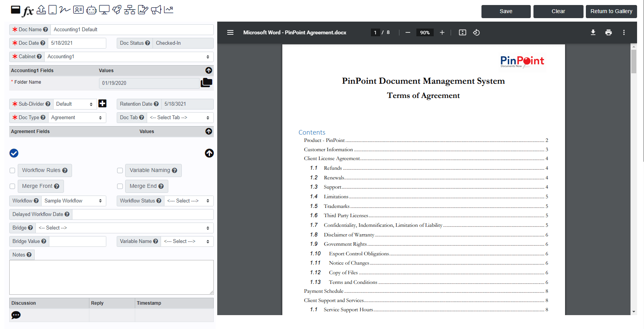Click the black window icon in top toolbar
This screenshot has height=329, width=644.
click(15, 10)
